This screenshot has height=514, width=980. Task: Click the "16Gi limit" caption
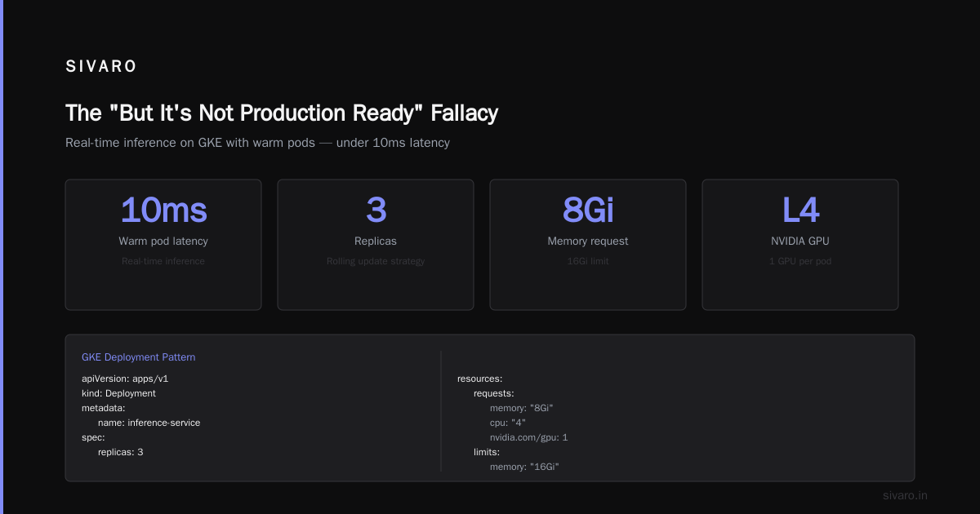click(x=588, y=261)
